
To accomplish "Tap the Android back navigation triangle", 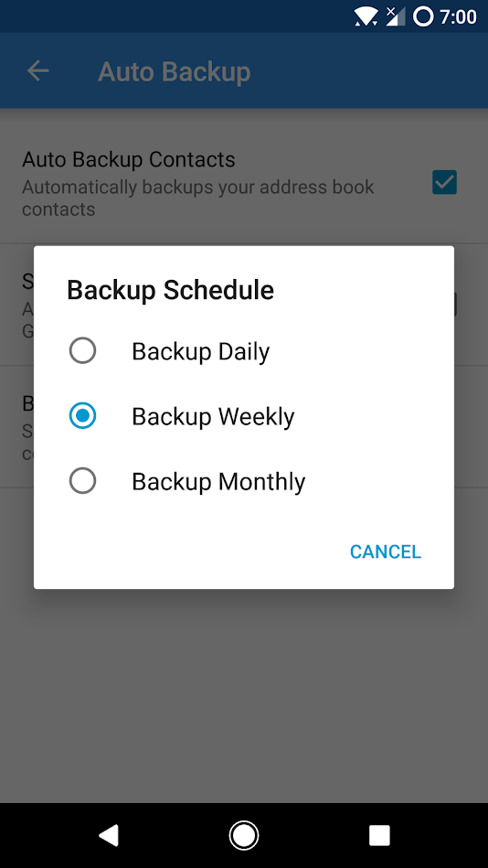I will (109, 835).
